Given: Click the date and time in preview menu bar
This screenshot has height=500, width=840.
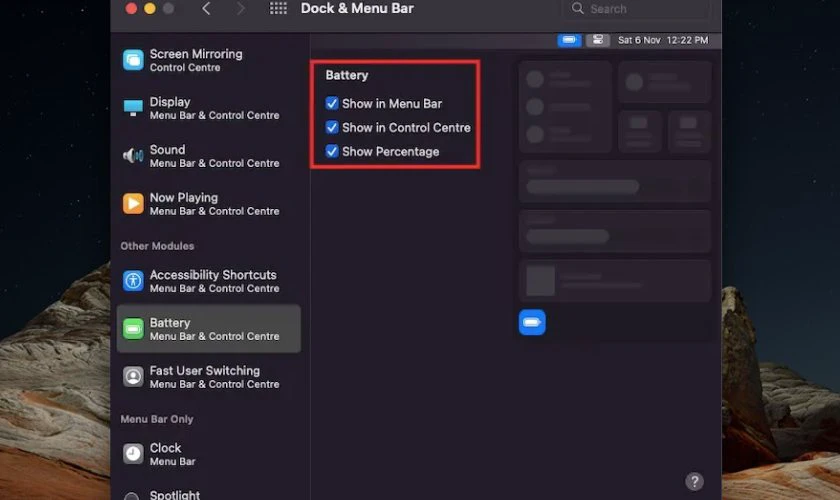Looking at the screenshot, I should pos(663,40).
